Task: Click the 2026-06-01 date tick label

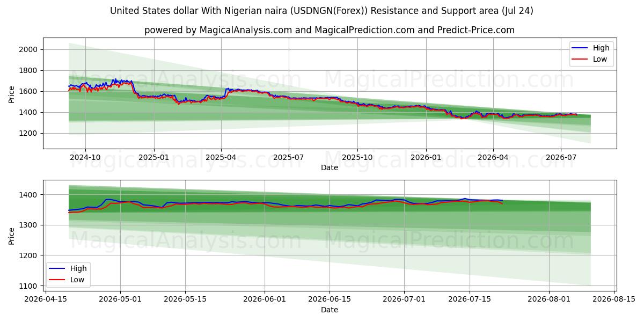Action: tap(265, 299)
